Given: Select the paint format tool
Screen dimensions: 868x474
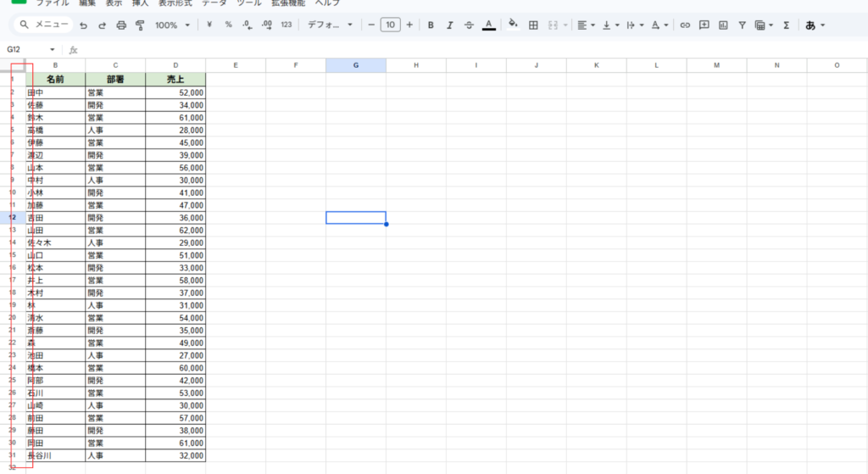Looking at the screenshot, I should point(140,25).
